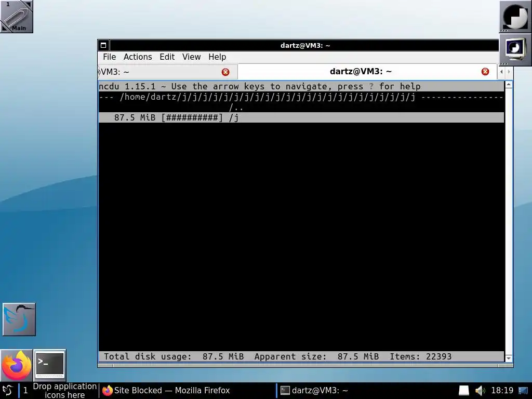Click the terminal window title bar
Image resolution: width=532 pixels, height=399 pixels.
coord(304,45)
